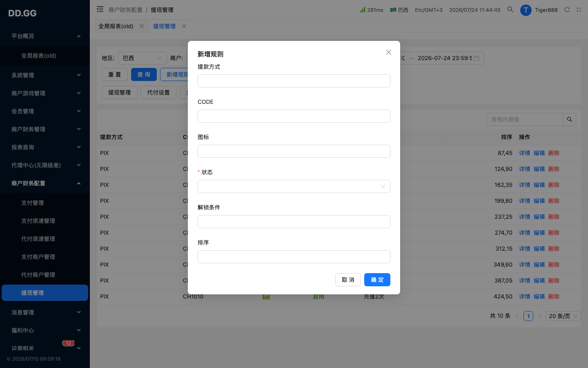Focus the 提款方式 input field
This screenshot has height=368, width=588.
(x=294, y=81)
